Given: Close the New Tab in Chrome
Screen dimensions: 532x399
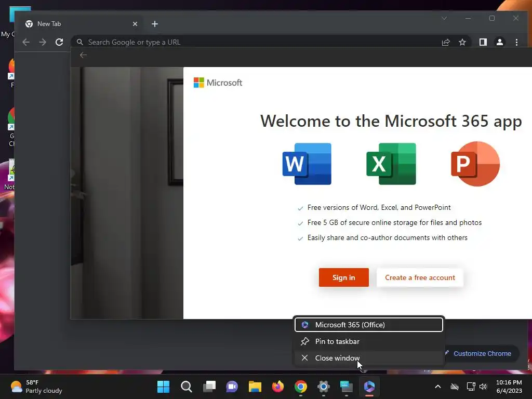Looking at the screenshot, I should coord(135,24).
